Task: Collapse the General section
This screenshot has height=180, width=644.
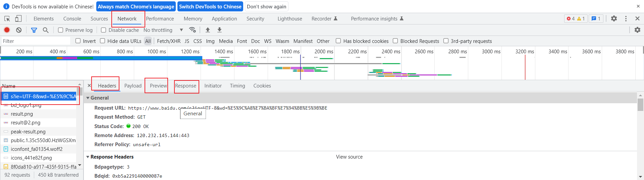Action: 88,98
